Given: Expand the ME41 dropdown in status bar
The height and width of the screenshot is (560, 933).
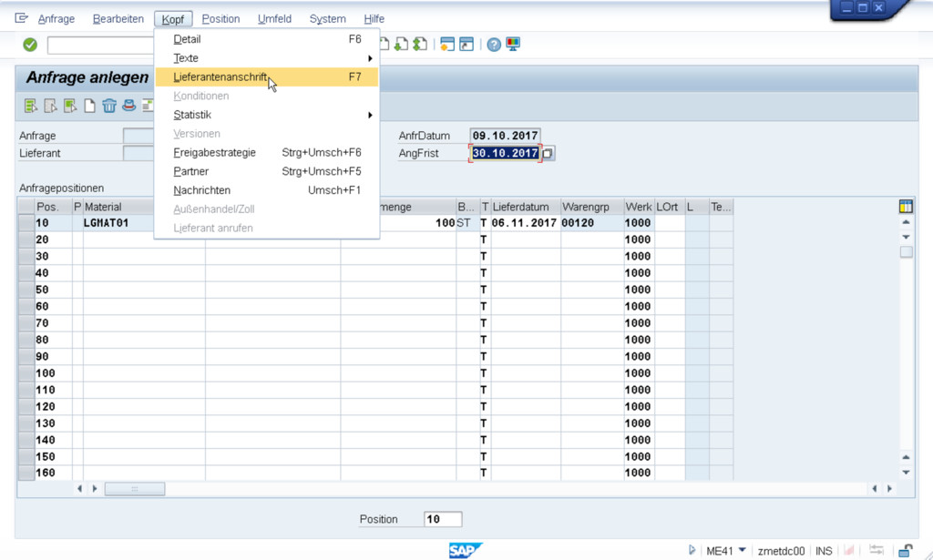Looking at the screenshot, I should [x=742, y=550].
